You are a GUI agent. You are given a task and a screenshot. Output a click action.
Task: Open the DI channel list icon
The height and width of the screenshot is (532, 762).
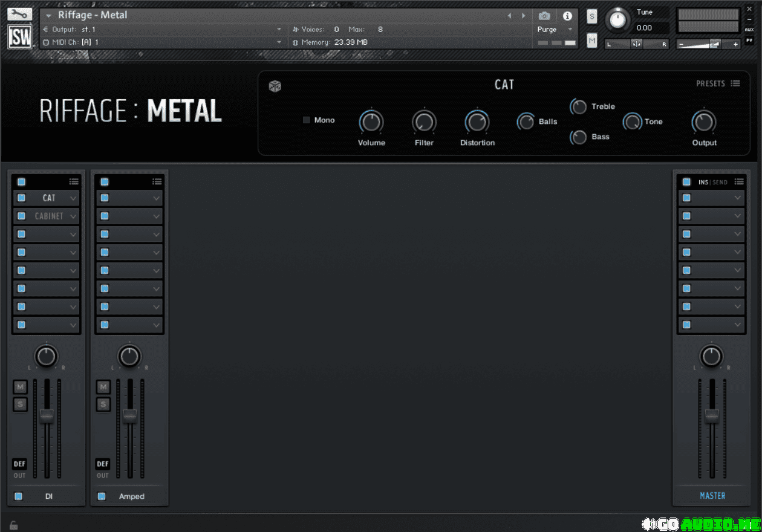click(74, 181)
